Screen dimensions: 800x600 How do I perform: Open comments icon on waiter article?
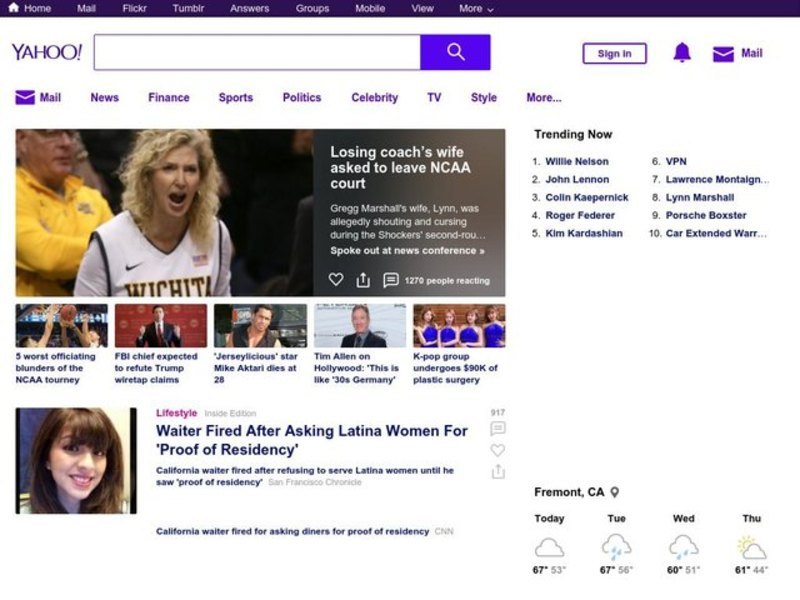(x=498, y=429)
